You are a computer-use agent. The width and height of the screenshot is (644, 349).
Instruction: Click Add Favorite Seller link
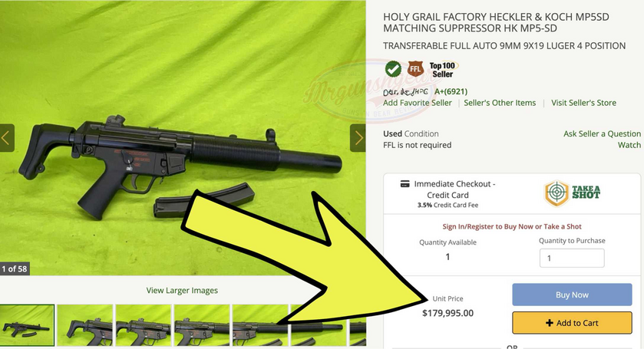pyautogui.click(x=418, y=103)
